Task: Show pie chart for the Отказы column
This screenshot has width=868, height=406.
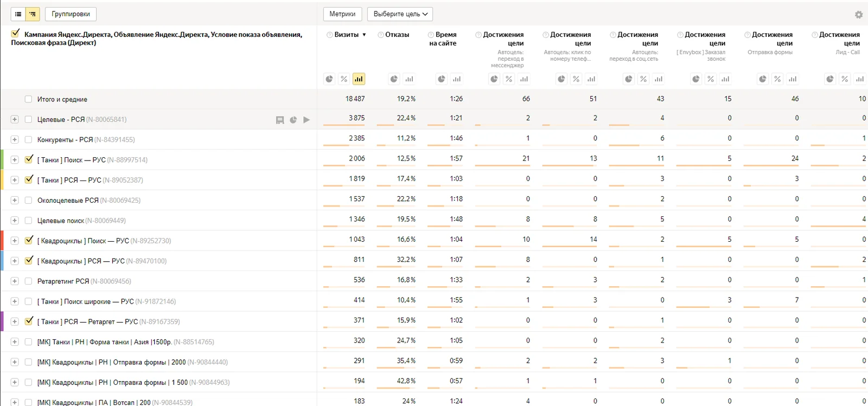Action: [x=394, y=79]
